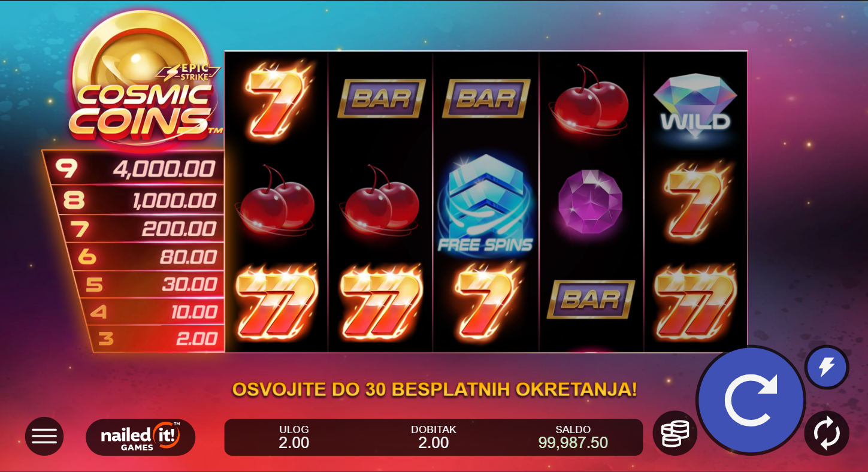The height and width of the screenshot is (472, 868).
Task: Click the purple gem symbol
Action: click(x=590, y=202)
